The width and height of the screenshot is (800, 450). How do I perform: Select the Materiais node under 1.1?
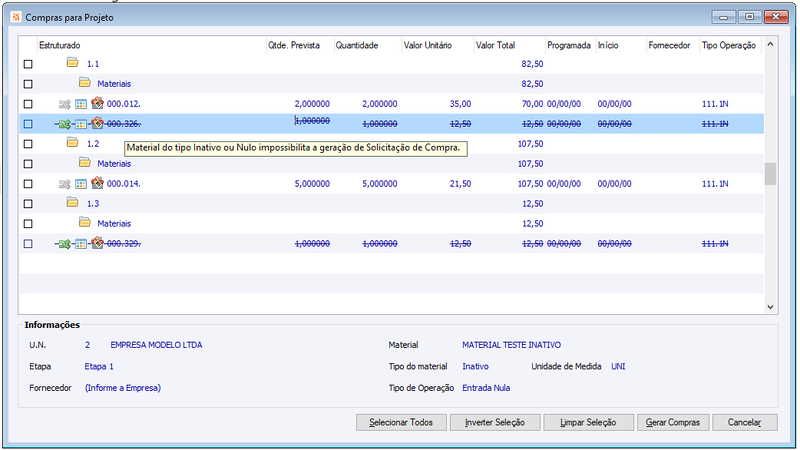click(x=114, y=84)
